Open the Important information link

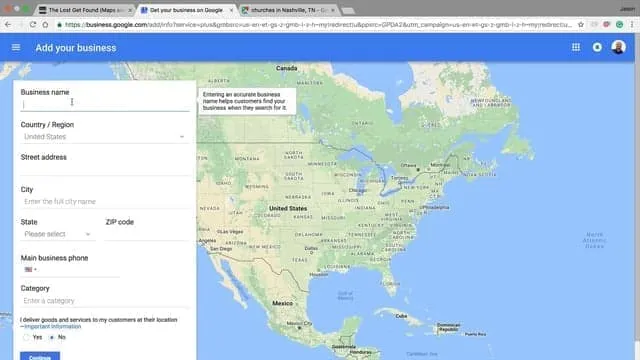(x=53, y=327)
